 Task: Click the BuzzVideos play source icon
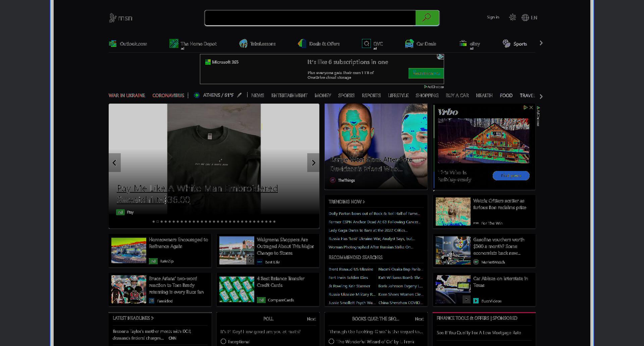(476, 301)
